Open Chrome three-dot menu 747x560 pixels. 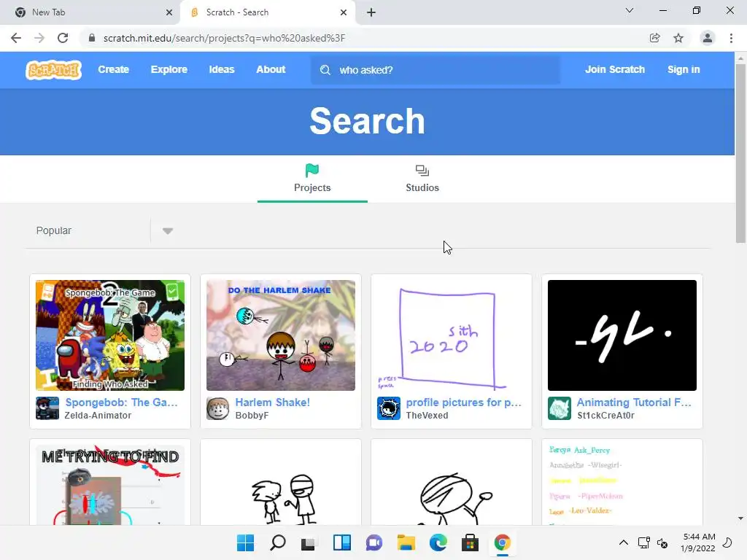(731, 38)
